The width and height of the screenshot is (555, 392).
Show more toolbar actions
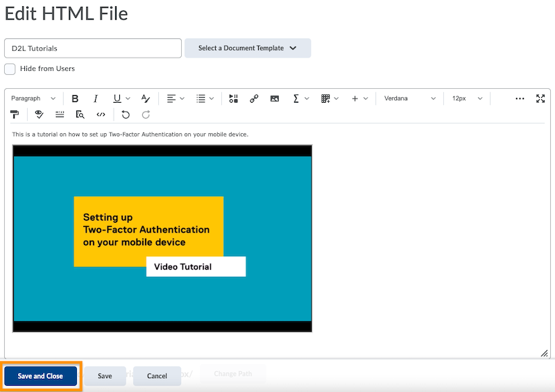click(x=520, y=99)
